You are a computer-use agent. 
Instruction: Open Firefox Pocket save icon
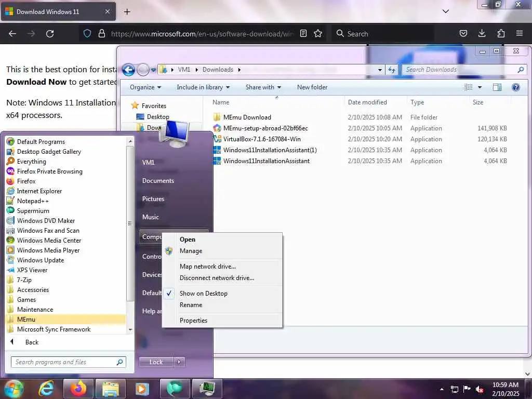tap(463, 34)
